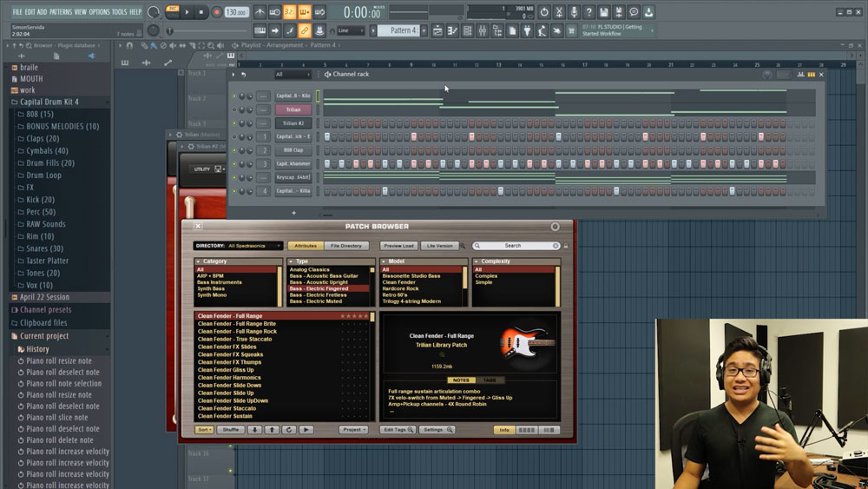This screenshot has height=489, width=868.
Task: Switch to the File Directory tab
Action: tap(346, 246)
